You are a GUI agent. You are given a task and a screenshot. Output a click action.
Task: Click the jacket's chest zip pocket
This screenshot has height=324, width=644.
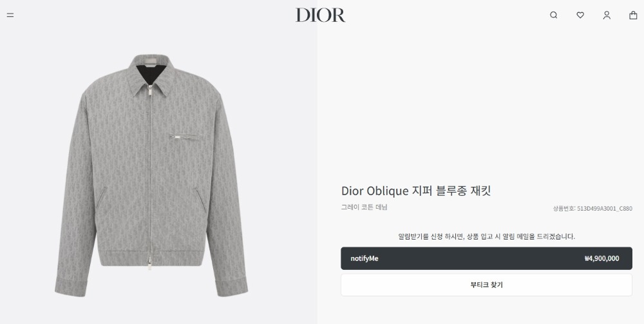187,137
